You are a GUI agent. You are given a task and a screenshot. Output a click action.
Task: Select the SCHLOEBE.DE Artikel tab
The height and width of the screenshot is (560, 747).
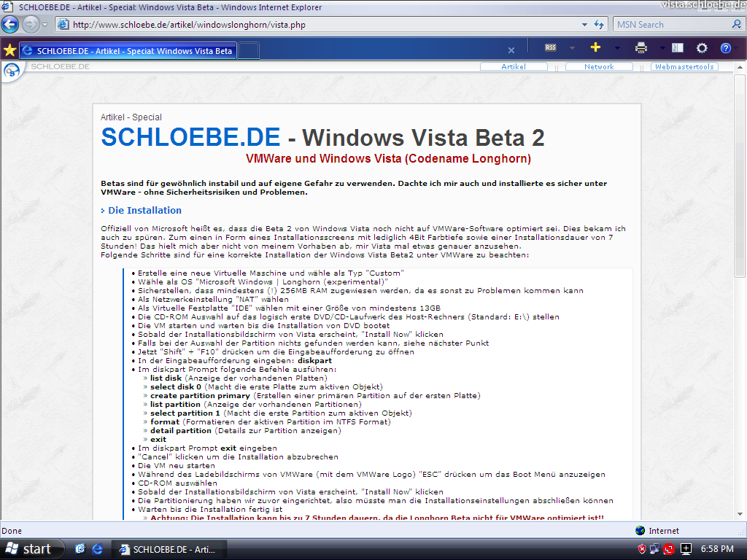(x=128, y=51)
